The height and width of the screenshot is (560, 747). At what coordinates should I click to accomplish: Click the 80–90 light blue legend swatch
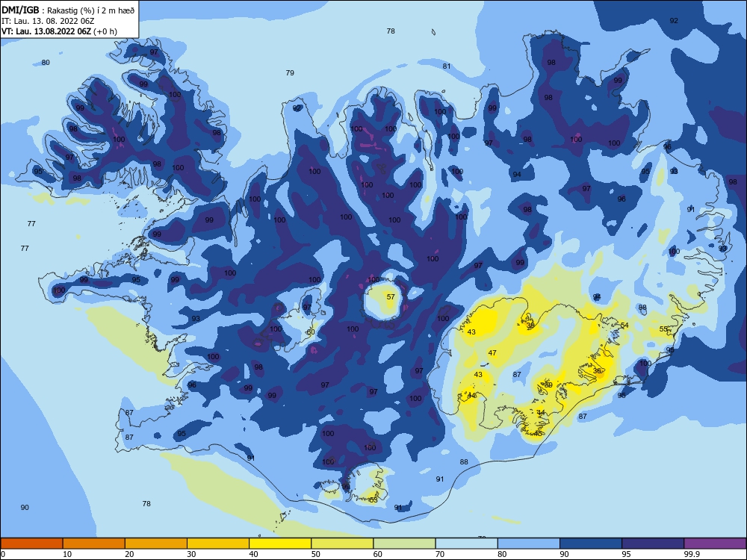click(x=529, y=544)
